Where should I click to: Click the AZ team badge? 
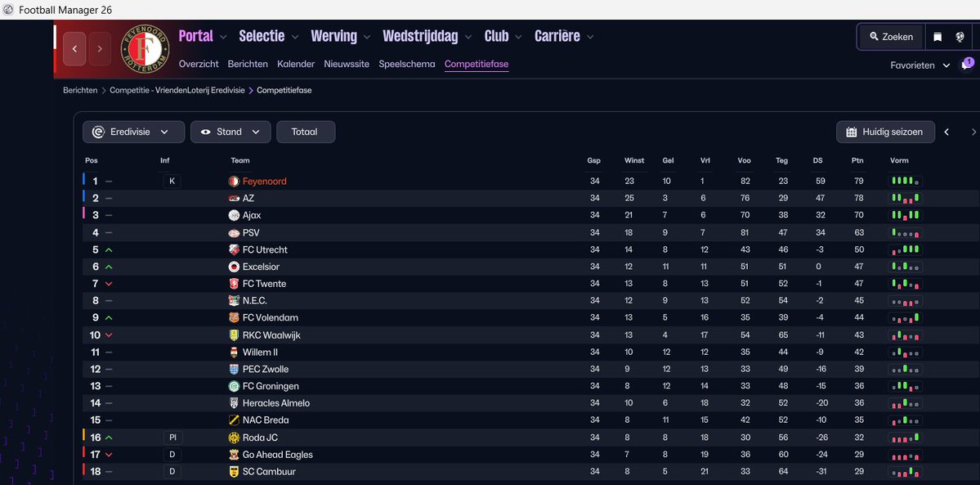234,199
